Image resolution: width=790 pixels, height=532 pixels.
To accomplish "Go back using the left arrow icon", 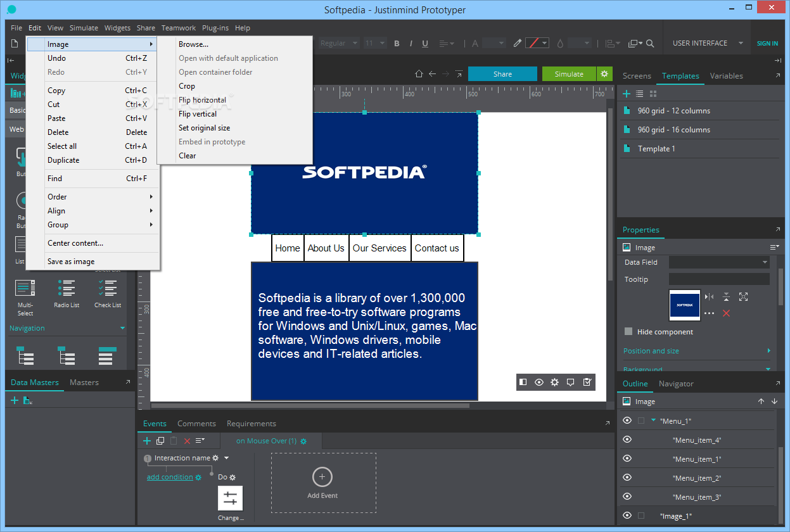I will click(433, 74).
